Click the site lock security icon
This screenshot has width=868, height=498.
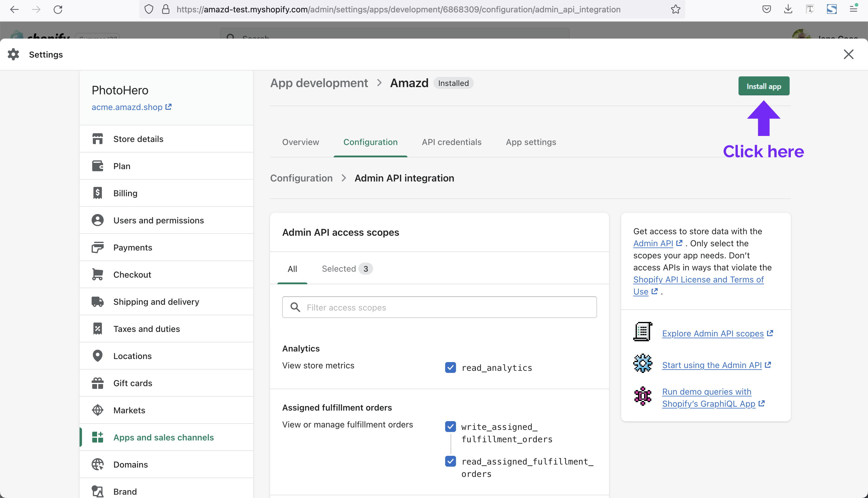166,9
